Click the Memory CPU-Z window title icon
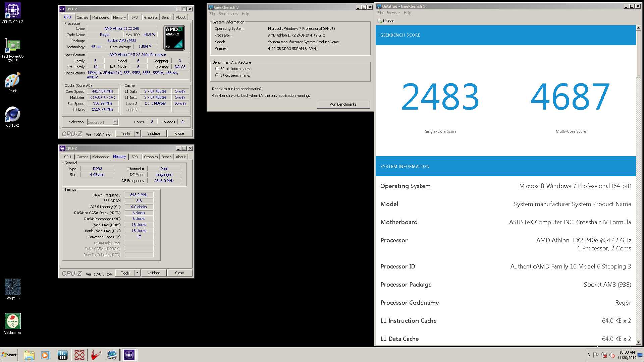 [x=62, y=148]
